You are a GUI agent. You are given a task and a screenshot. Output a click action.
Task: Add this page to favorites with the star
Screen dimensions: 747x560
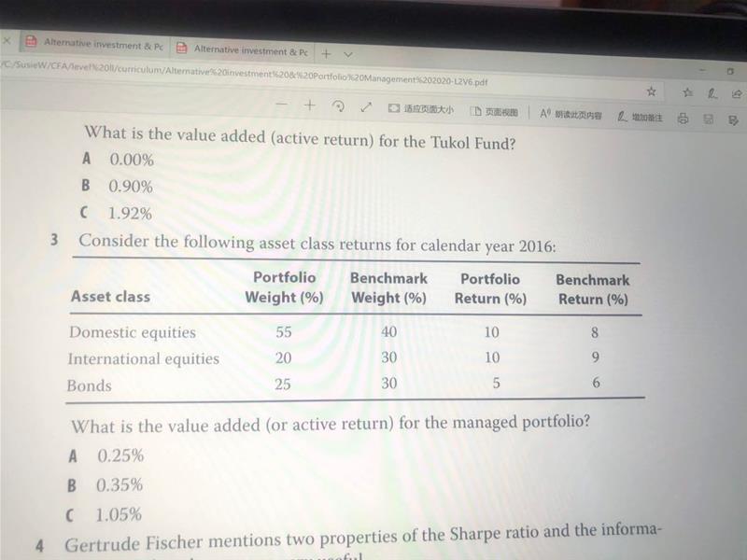click(651, 91)
